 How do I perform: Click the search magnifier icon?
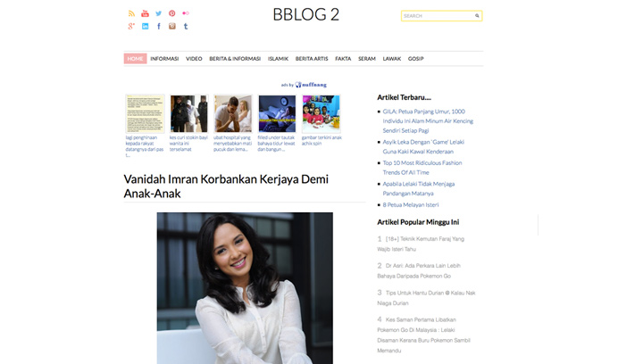coord(477,15)
